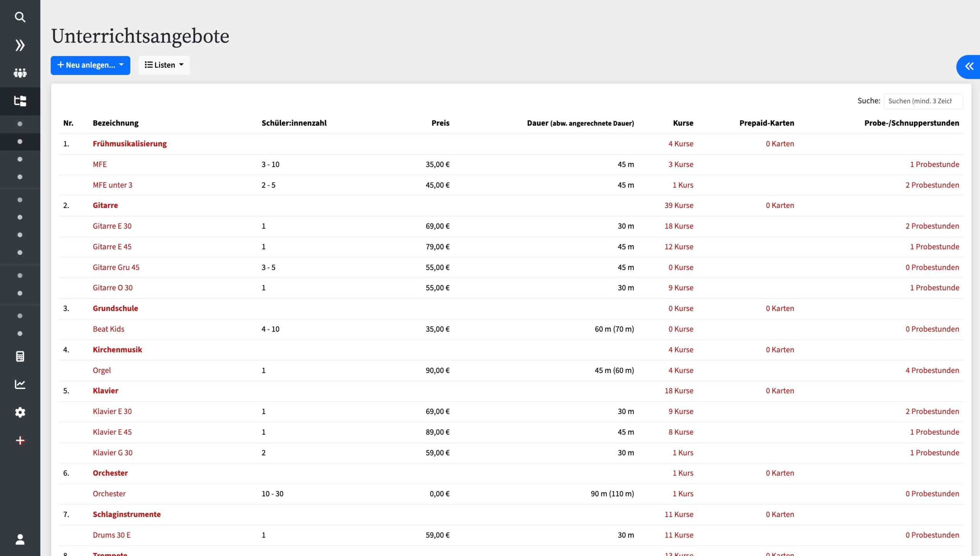The width and height of the screenshot is (980, 556).
Task: Expand the blue right side panel toggle
Action: tap(969, 67)
